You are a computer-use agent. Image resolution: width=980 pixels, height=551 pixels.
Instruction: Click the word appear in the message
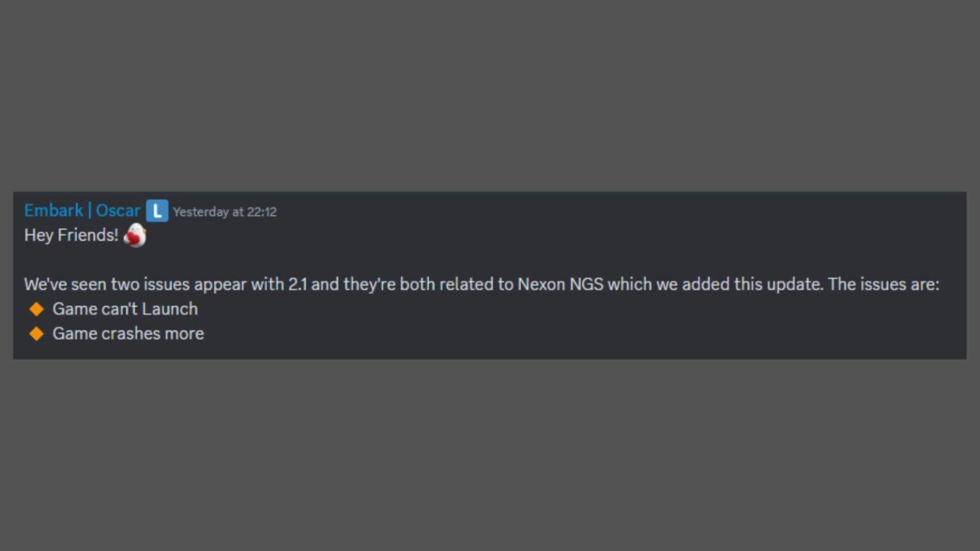220,284
